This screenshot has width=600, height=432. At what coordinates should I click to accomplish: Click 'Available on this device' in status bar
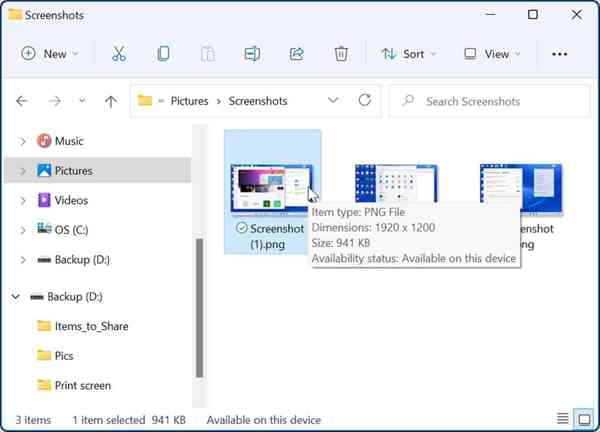pyautogui.click(x=264, y=420)
